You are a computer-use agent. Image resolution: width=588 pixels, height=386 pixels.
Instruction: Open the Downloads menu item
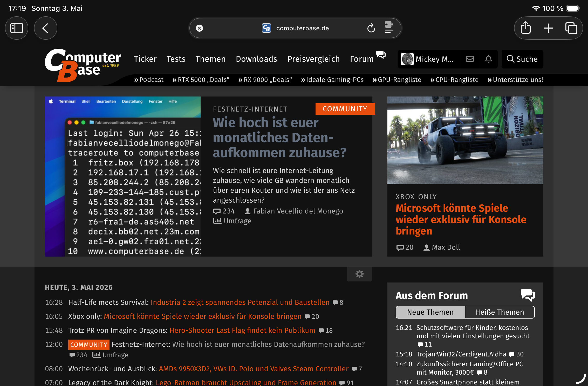point(256,59)
